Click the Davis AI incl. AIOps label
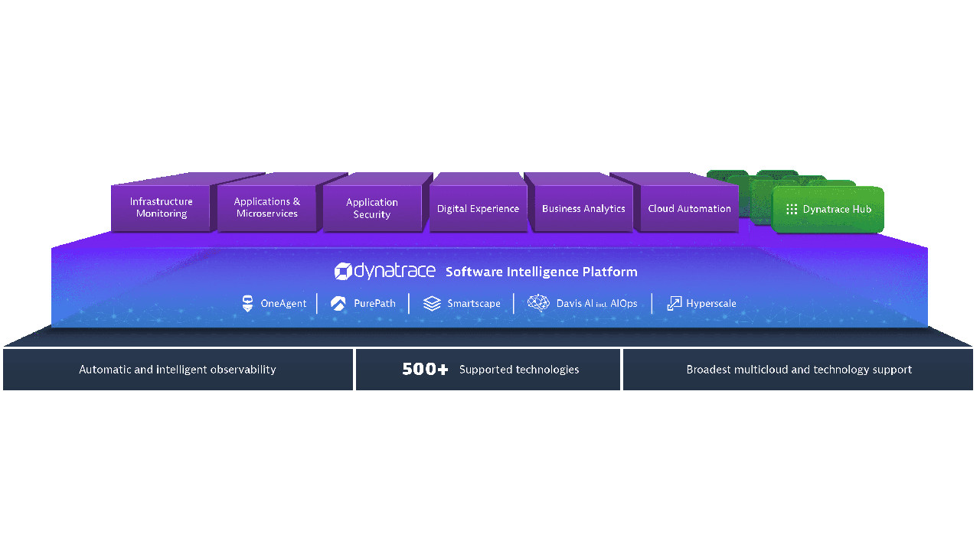The height and width of the screenshot is (551, 980). pyautogui.click(x=596, y=304)
